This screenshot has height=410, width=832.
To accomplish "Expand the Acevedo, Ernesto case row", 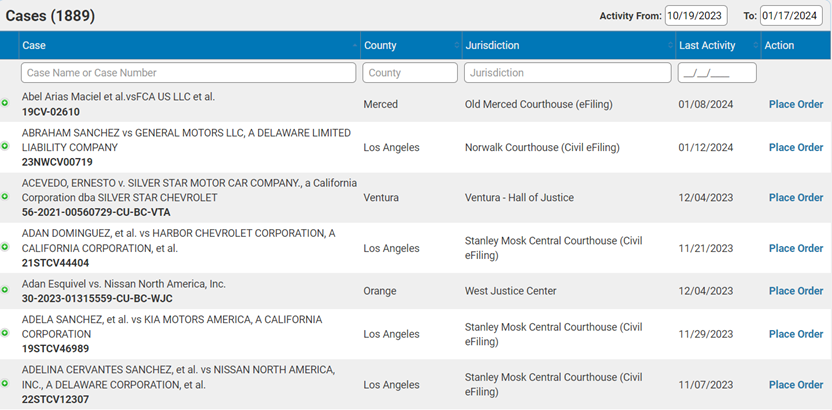I will [x=5, y=198].
